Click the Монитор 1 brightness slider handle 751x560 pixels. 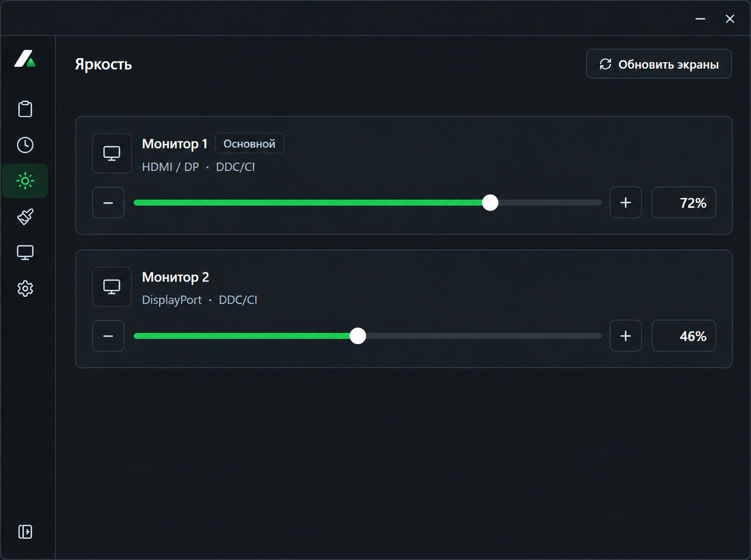pos(490,203)
